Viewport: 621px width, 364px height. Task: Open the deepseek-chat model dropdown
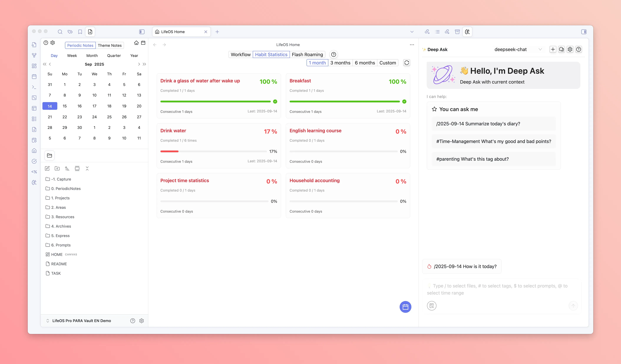coord(517,49)
